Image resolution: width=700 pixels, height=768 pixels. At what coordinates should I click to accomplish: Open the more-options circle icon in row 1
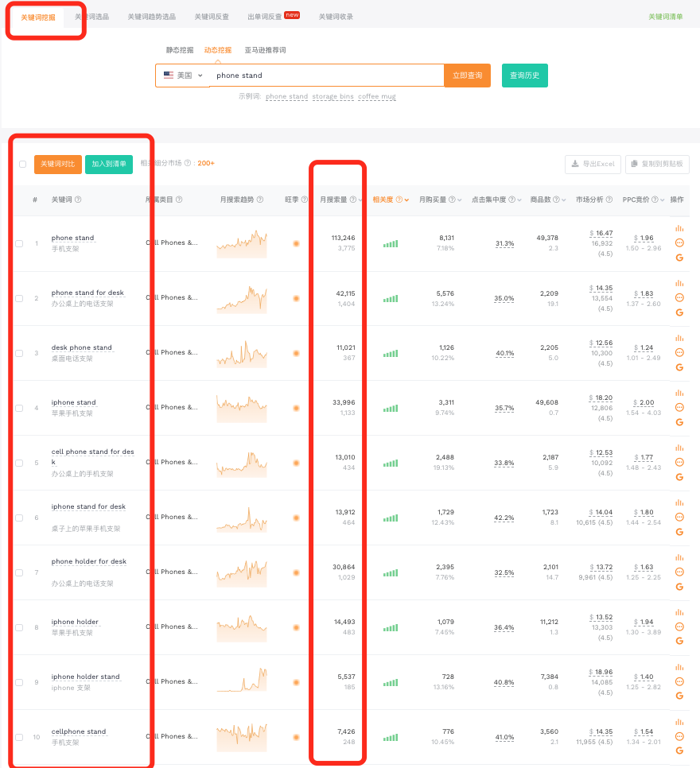[679, 243]
